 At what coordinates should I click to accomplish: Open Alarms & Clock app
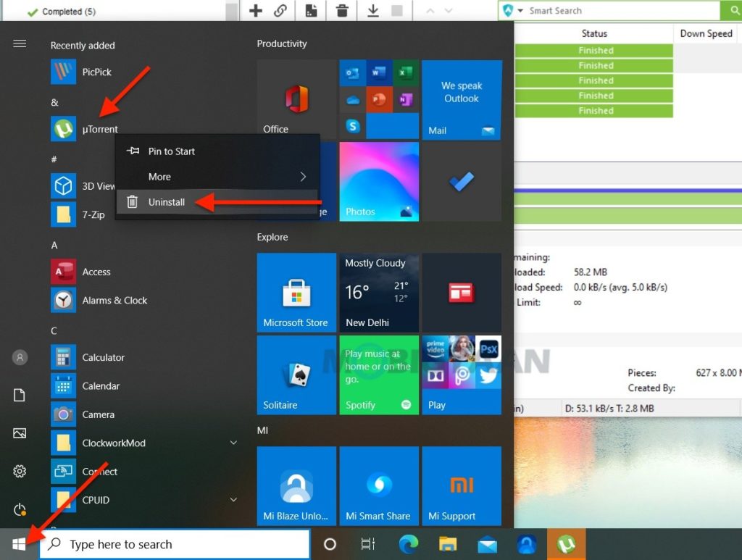click(99, 301)
